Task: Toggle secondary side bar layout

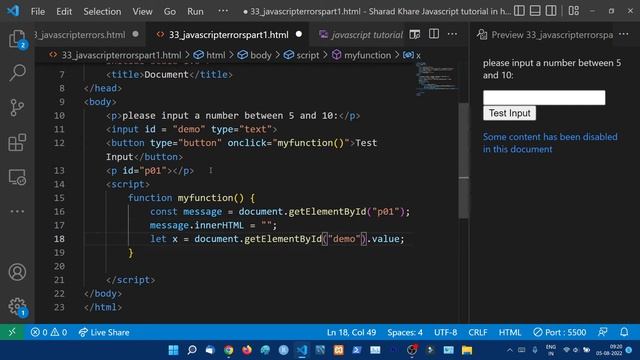Action: pos(551,11)
